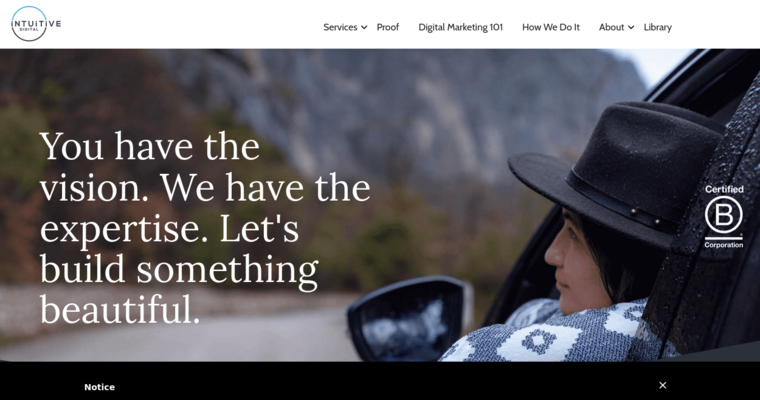Go to the Proof page
The height and width of the screenshot is (400, 760).
tap(388, 27)
